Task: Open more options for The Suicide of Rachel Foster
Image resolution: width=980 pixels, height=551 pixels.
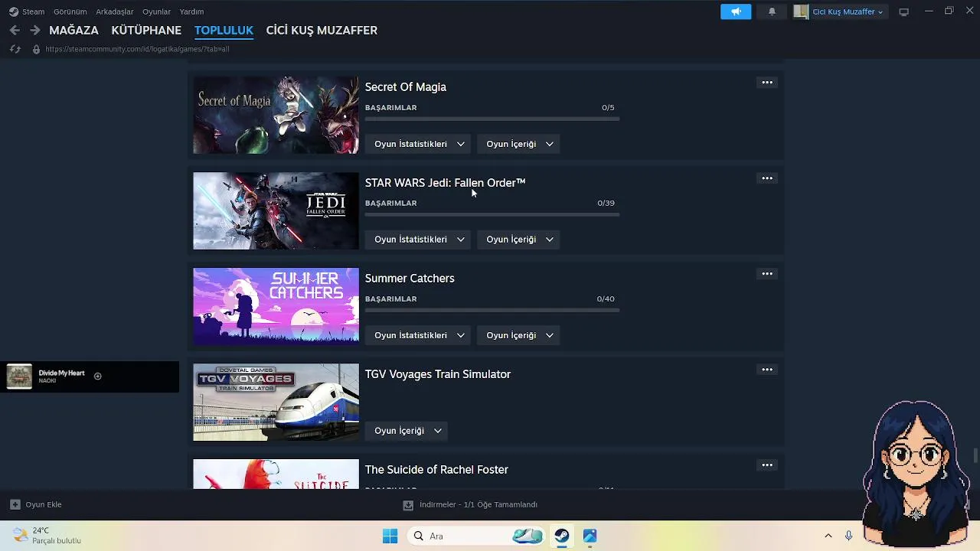Action: 767,465
